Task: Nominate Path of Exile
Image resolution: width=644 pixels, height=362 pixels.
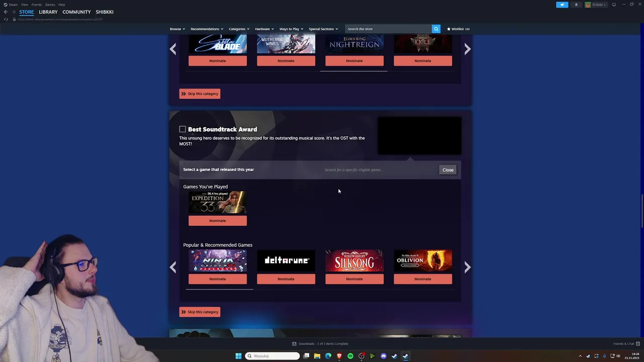Action: (423, 61)
